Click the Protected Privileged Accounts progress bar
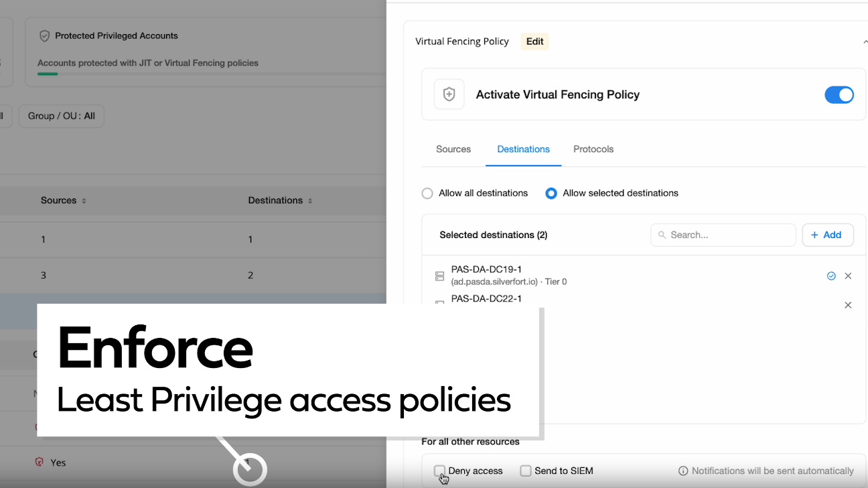 [x=212, y=74]
